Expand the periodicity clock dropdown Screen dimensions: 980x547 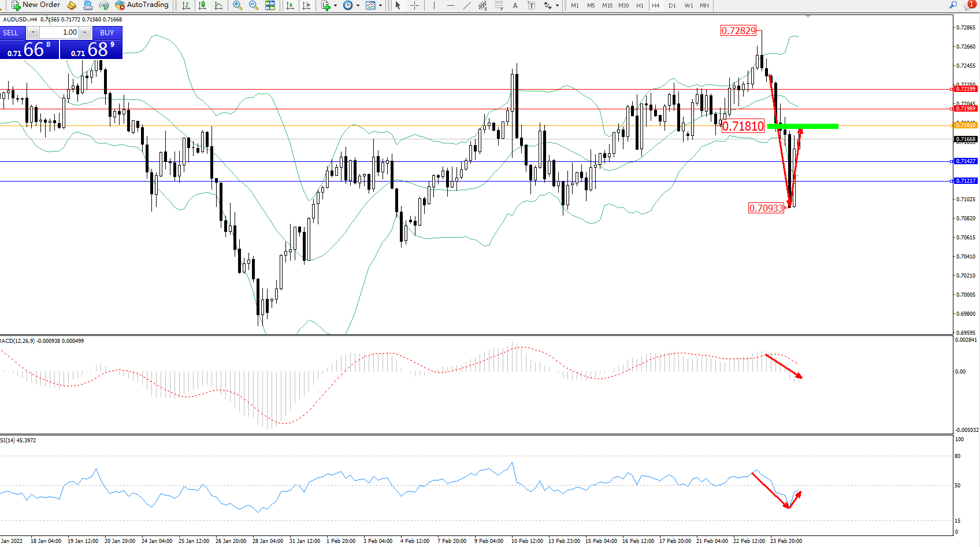point(358,5)
